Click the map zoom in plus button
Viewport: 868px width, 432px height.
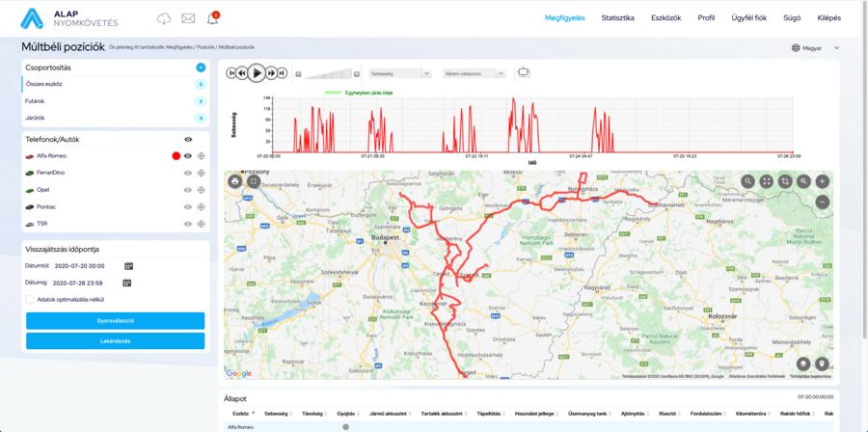pos(822,180)
